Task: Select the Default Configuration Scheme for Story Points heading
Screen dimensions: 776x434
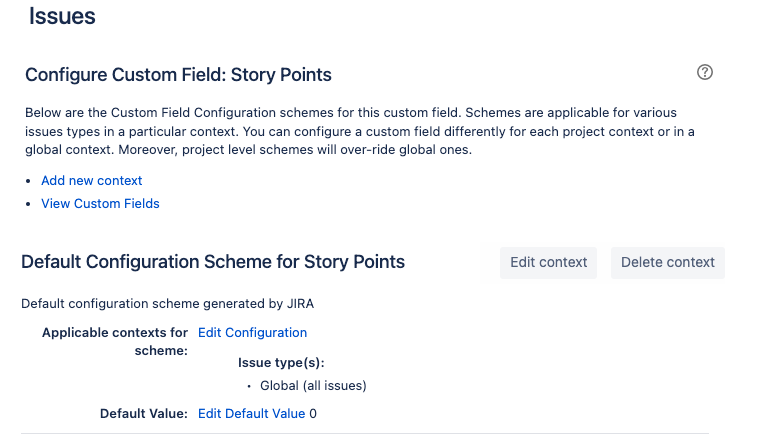Action: tap(213, 262)
